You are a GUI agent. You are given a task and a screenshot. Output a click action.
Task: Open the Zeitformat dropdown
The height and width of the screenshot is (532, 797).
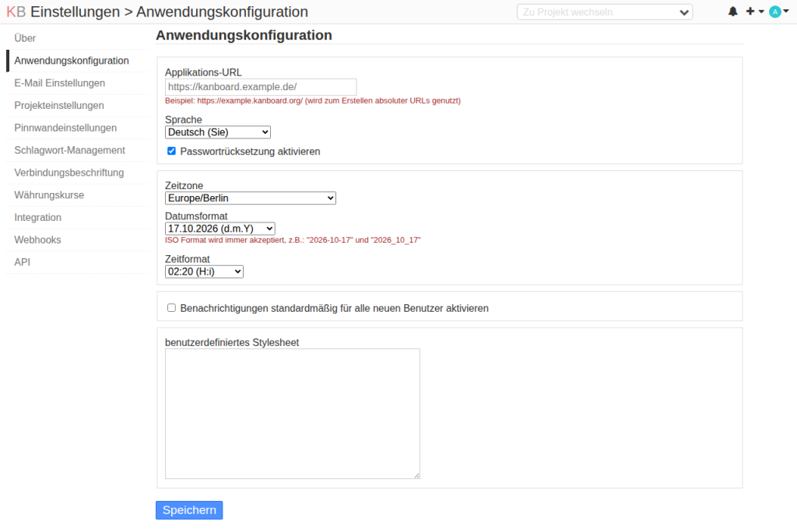coord(204,272)
